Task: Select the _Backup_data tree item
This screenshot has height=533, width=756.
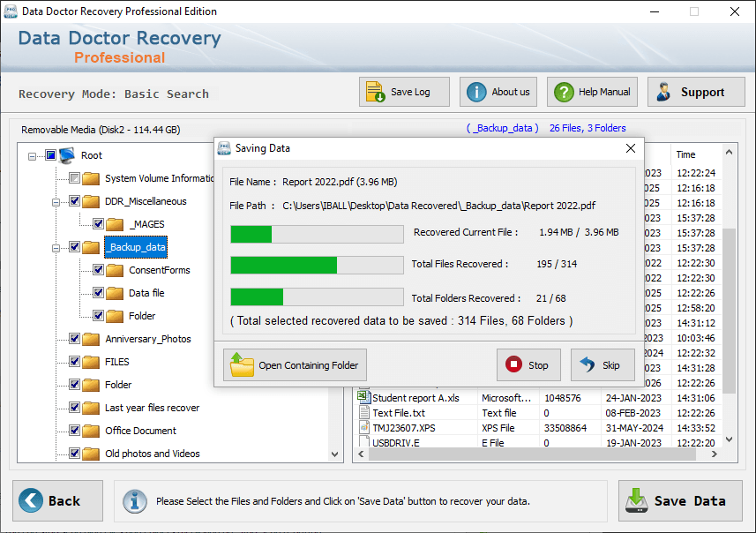Action: pos(136,247)
